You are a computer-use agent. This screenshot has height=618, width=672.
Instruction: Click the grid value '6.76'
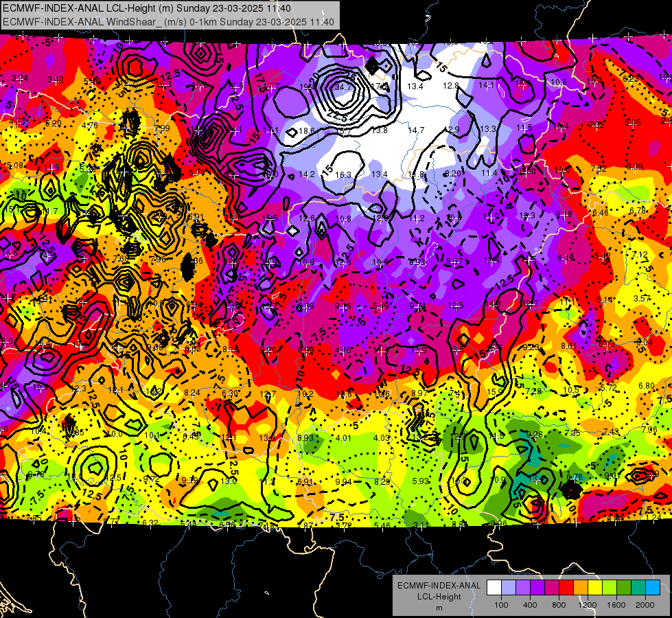click(575, 477)
